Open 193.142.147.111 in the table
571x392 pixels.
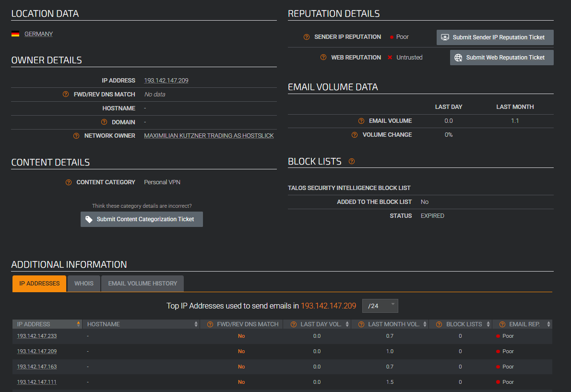pyautogui.click(x=37, y=382)
